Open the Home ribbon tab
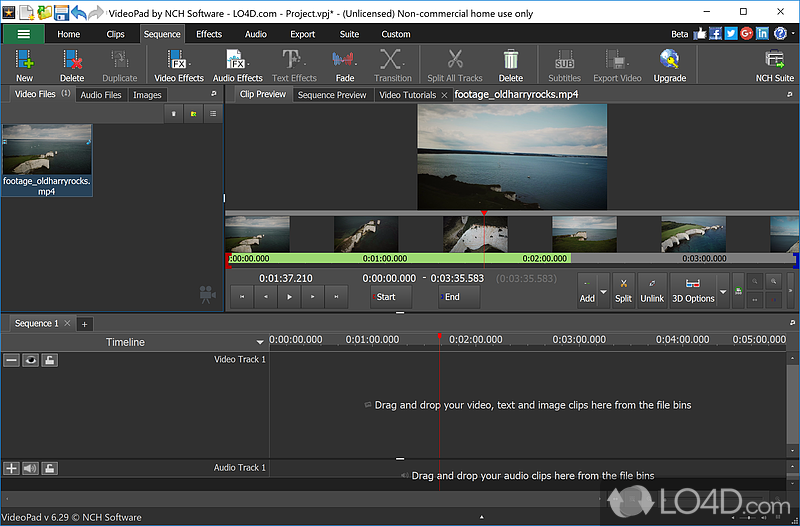Screen dimensions: 800x526 [x=68, y=34]
